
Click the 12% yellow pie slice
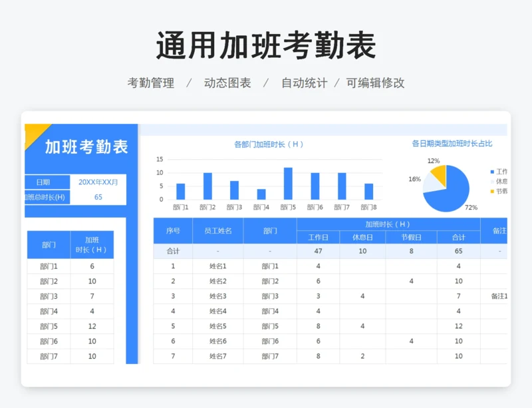(x=440, y=174)
